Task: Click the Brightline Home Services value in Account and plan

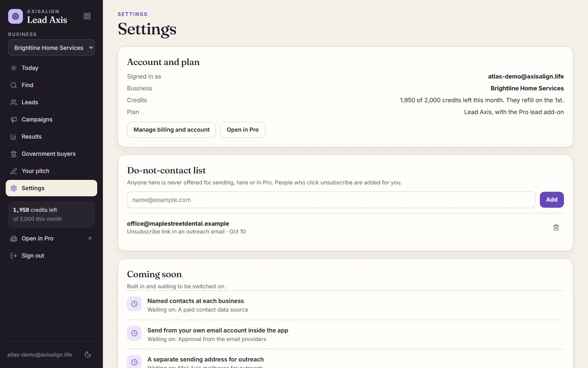Action: (527, 88)
